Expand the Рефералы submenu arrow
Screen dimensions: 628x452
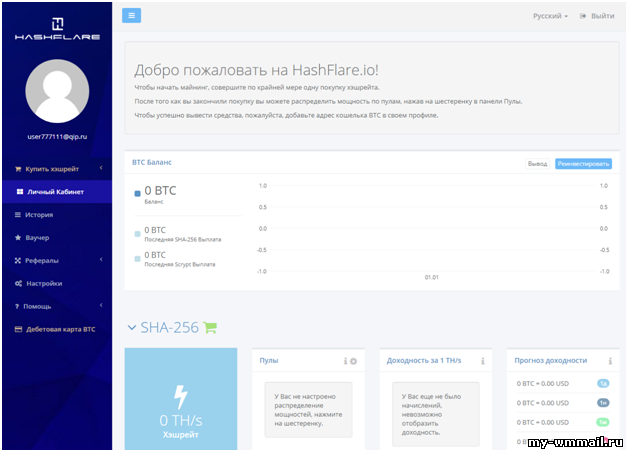(101, 259)
